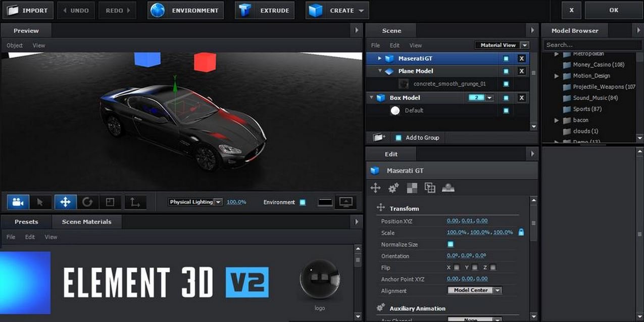The width and height of the screenshot is (644, 322).
Task: Open the Transform tab icon in Edit panel
Action: click(x=375, y=188)
